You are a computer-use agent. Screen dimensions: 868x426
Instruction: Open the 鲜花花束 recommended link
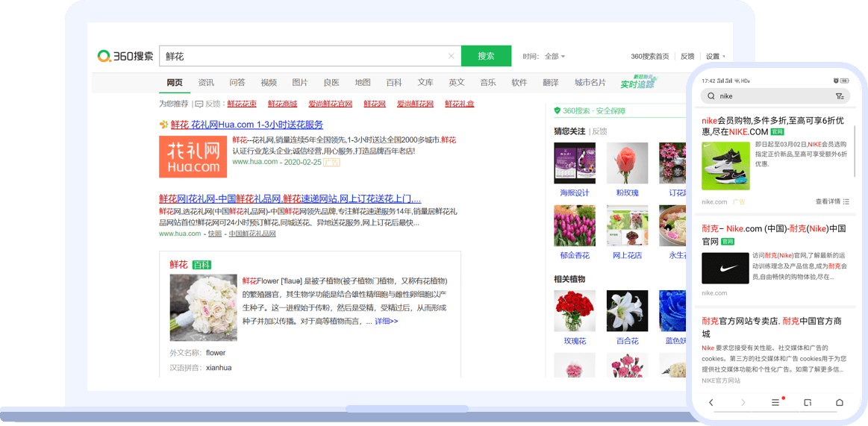tap(242, 104)
